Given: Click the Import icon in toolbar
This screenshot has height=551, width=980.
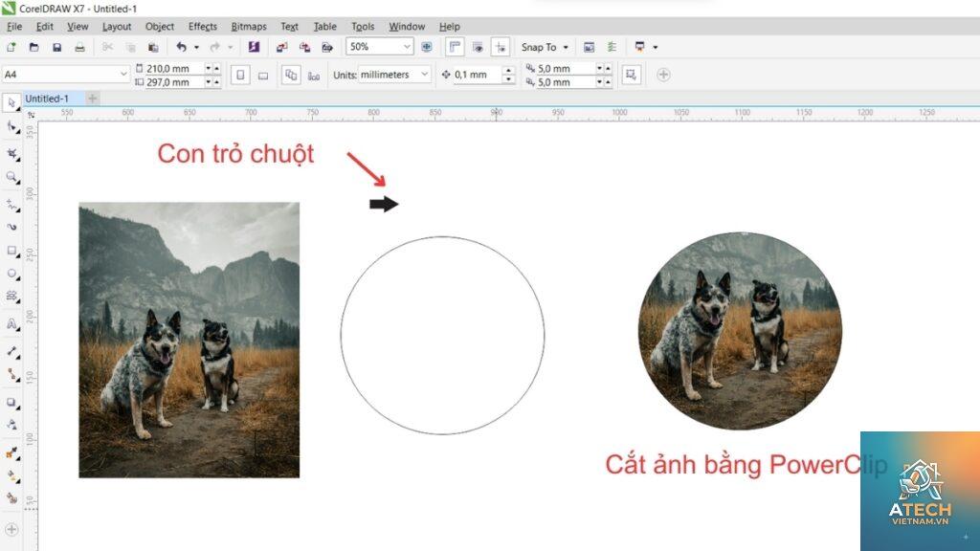Looking at the screenshot, I should click(x=282, y=47).
